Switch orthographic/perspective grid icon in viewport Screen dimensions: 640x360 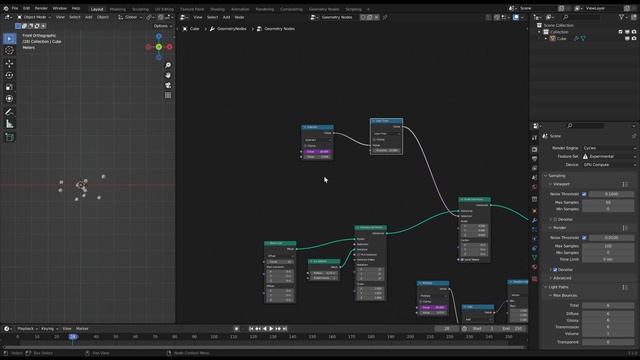pos(168,95)
